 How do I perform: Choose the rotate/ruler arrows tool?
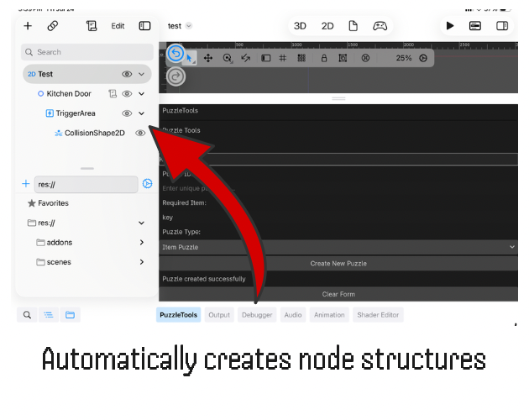245,59
